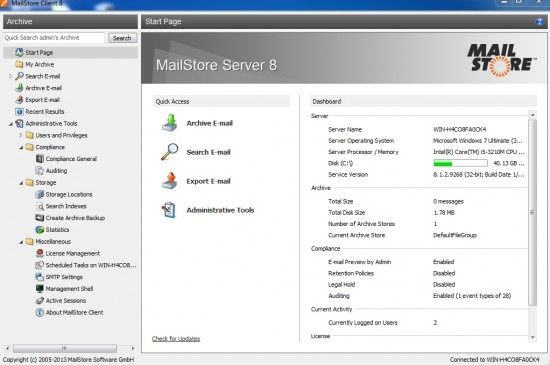
Task: Click the large Administrative Tools clipboard icon
Action: click(x=169, y=210)
